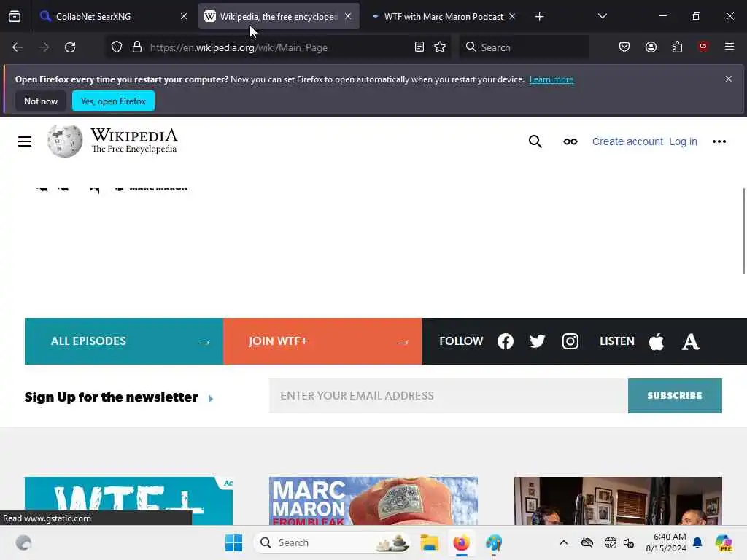The height and width of the screenshot is (560, 747).
Task: Open the Acast letter A listen icon
Action: tap(690, 342)
